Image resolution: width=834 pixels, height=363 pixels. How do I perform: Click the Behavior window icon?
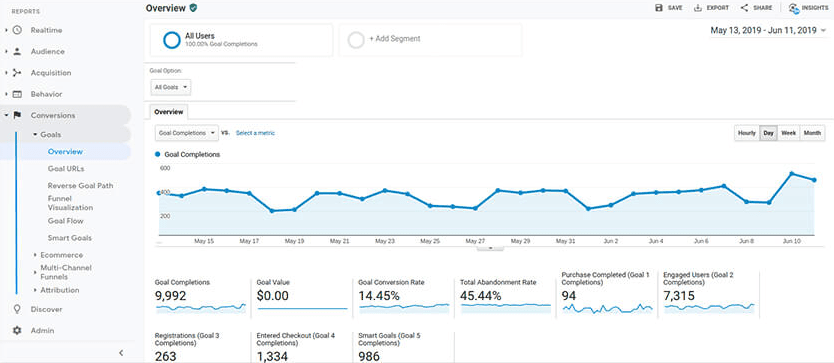click(17, 94)
